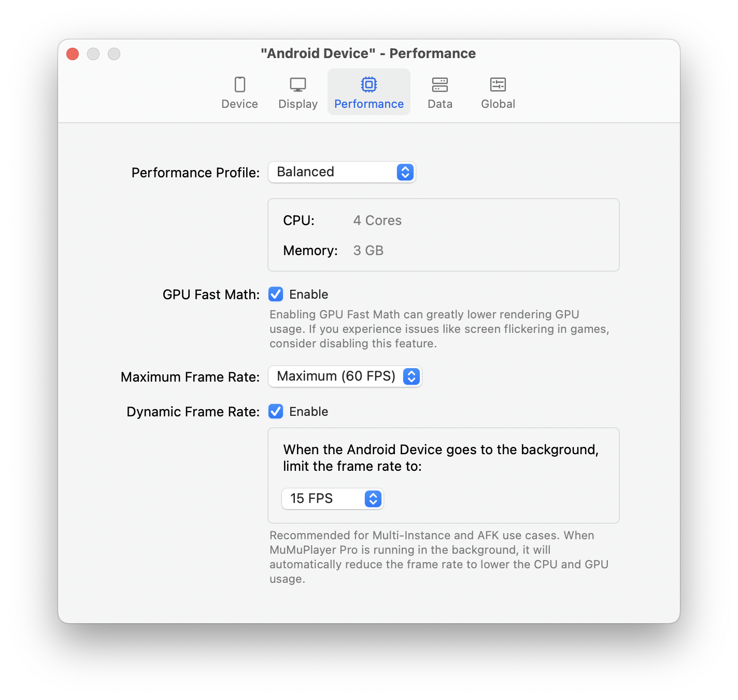Disable the GPU Fast Math checkbox
Image resolution: width=738 pixels, height=700 pixels.
pos(276,295)
